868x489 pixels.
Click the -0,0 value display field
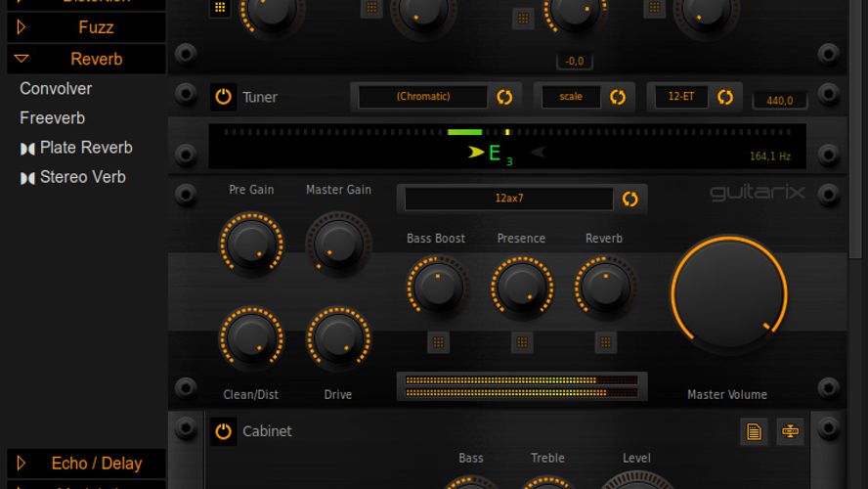click(x=574, y=61)
